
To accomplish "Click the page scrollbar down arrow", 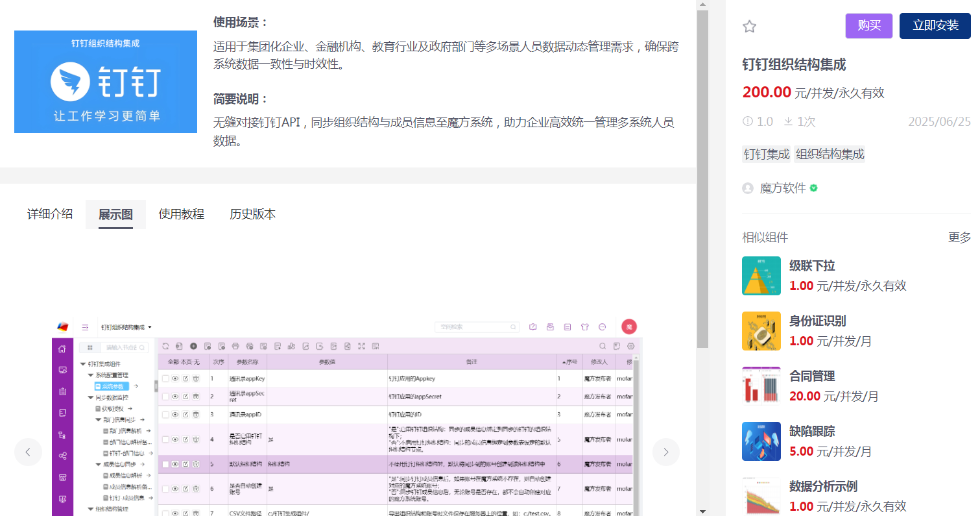I will pos(702,511).
